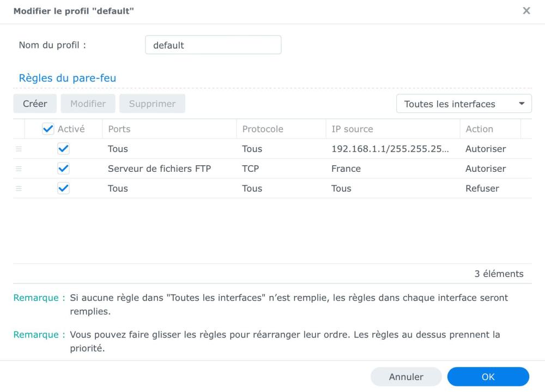
Task: Click the OK button
Action: point(488,377)
